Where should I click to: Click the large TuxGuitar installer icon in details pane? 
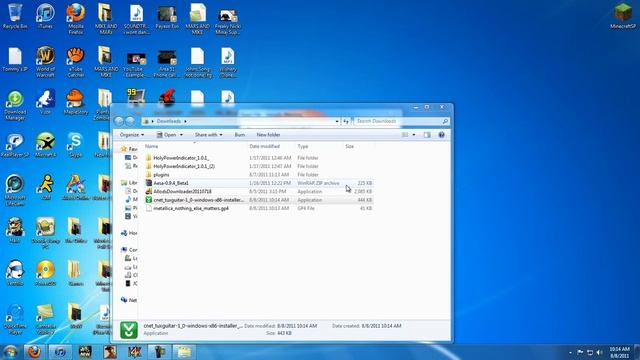(129, 330)
